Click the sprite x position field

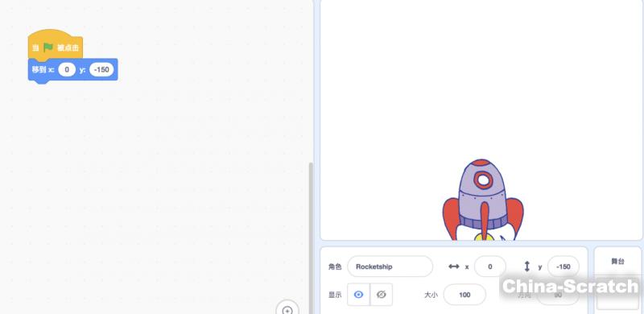490,266
